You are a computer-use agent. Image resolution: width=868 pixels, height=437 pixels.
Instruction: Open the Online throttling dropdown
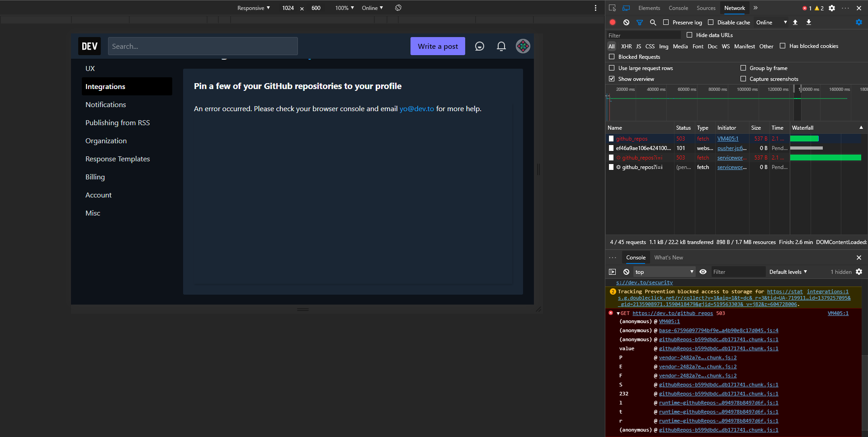point(771,22)
